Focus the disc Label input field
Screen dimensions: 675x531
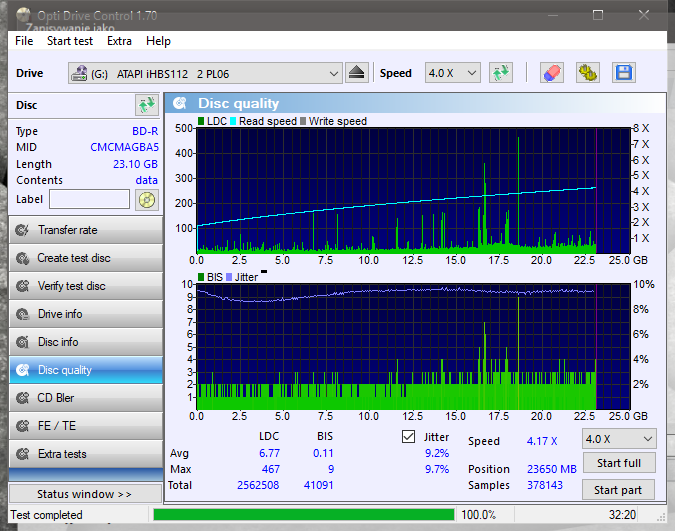[90, 199]
